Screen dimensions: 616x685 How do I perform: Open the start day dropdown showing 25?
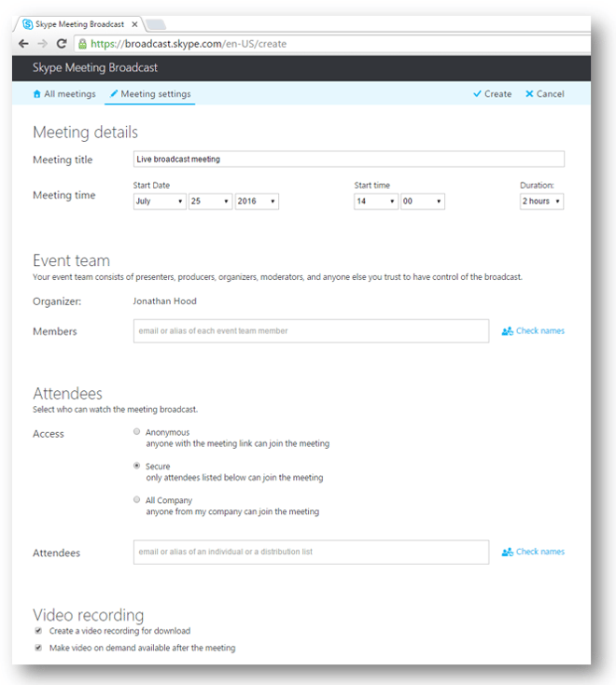click(x=210, y=202)
